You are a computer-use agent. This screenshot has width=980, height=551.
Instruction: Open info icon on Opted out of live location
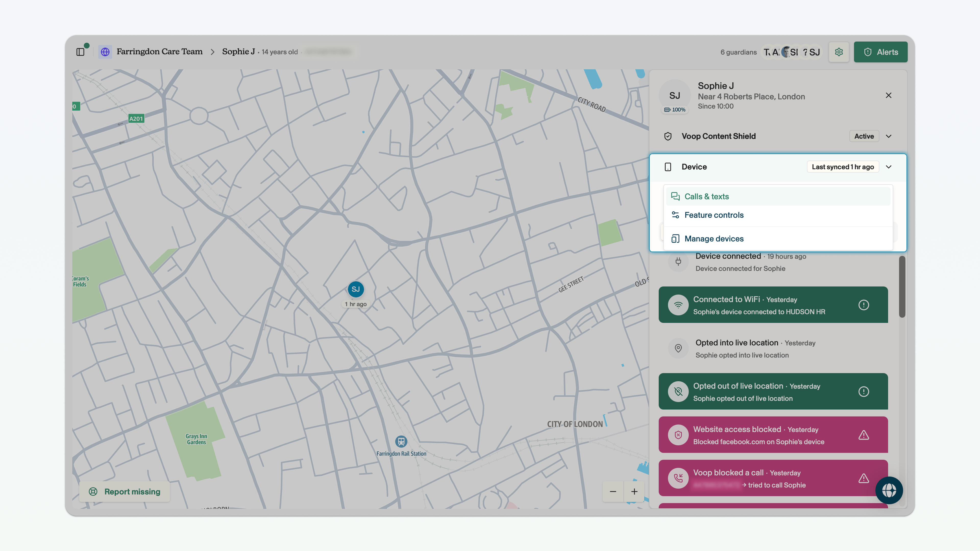tap(864, 392)
